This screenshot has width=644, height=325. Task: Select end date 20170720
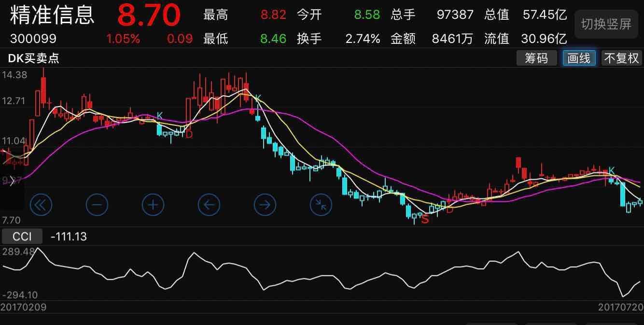(x=620, y=307)
